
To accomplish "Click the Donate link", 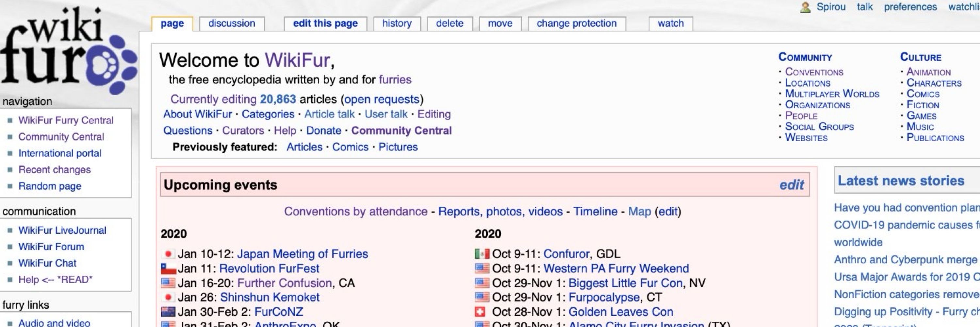I will click(x=323, y=130).
